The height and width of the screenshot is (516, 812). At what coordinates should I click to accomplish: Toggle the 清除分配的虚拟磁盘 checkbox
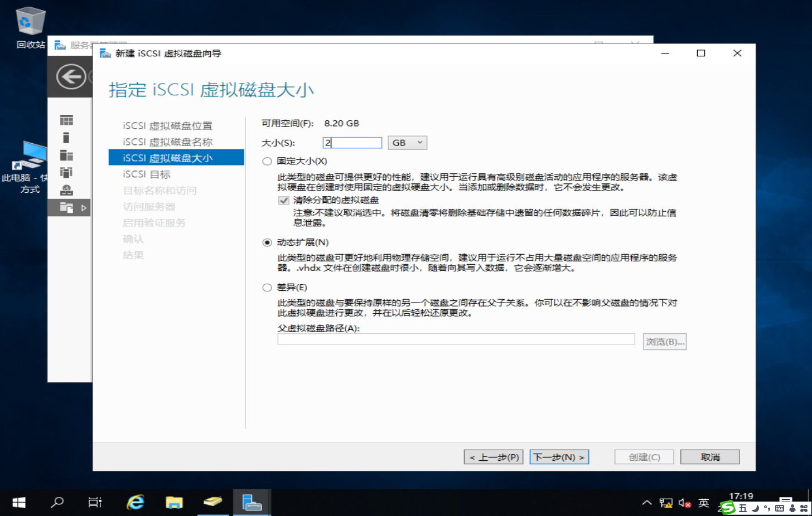[284, 201]
